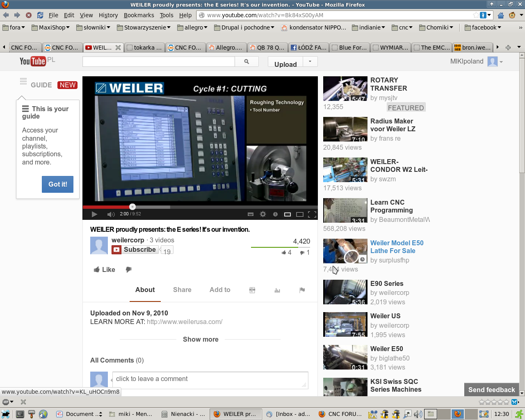Open video settings gear icon

[x=263, y=214]
